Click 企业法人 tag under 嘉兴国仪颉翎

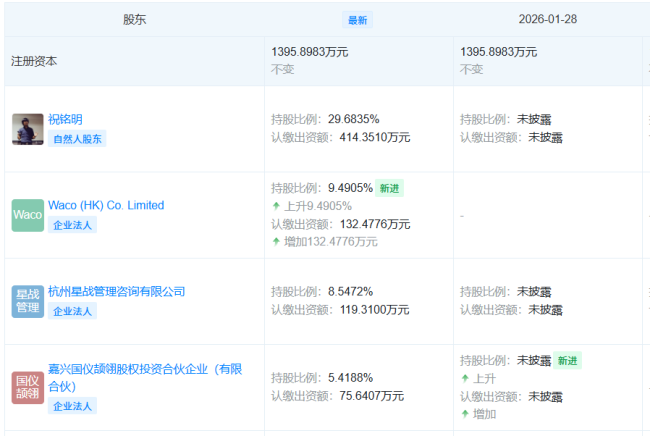[73, 406]
